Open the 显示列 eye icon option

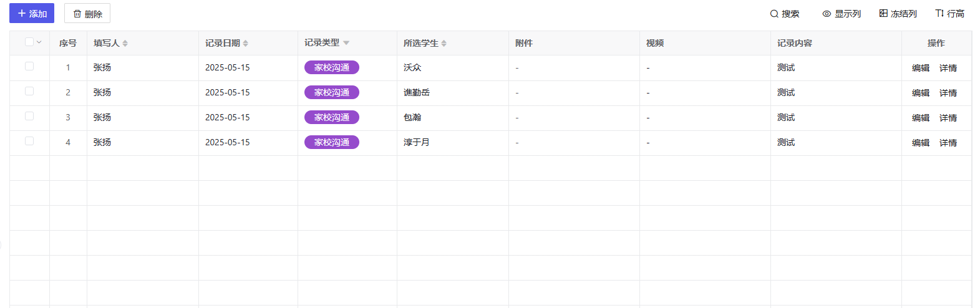(x=842, y=14)
